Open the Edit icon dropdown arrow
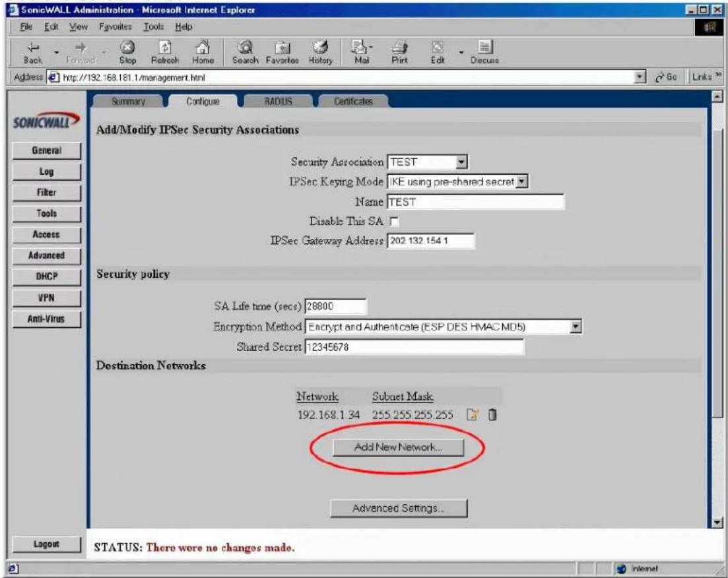The image size is (728, 578). (461, 53)
